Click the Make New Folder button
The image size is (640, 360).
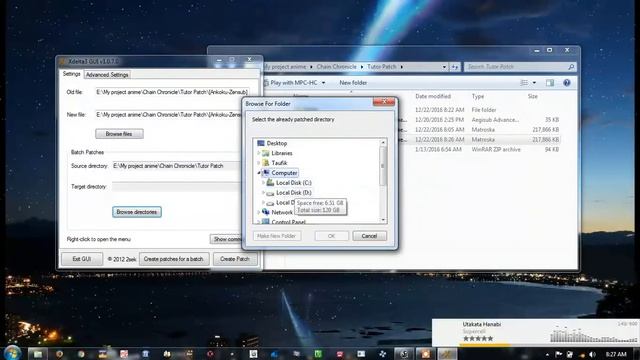[x=277, y=236]
